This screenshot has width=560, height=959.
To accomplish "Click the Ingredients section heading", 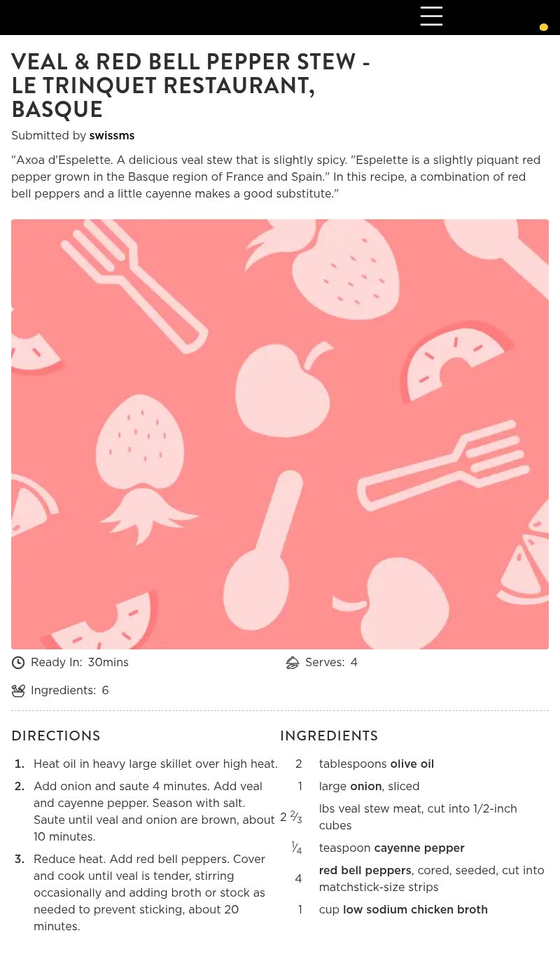I will click(x=329, y=736).
